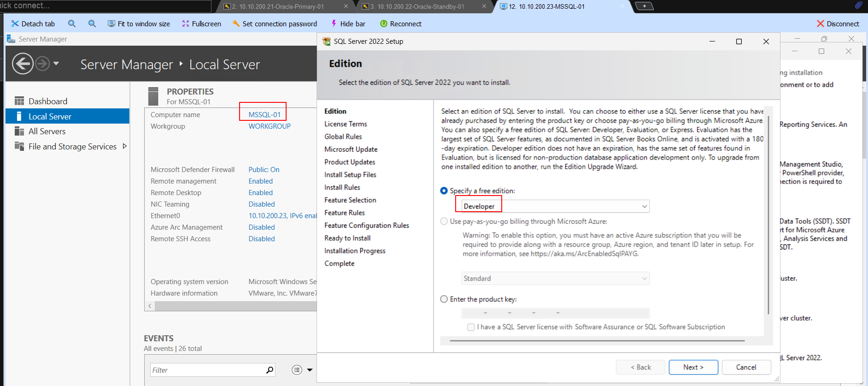
Task: Click Disabled next to NIC Teaming
Action: (x=262, y=204)
